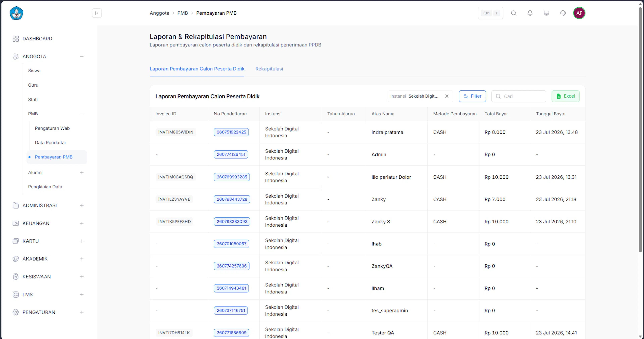Collapse the sidebar with the arrow button
This screenshot has height=339, width=644.
[97, 13]
